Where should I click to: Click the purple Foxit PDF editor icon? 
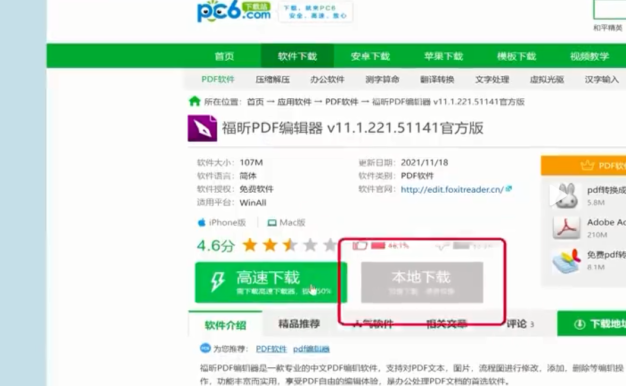(202, 128)
